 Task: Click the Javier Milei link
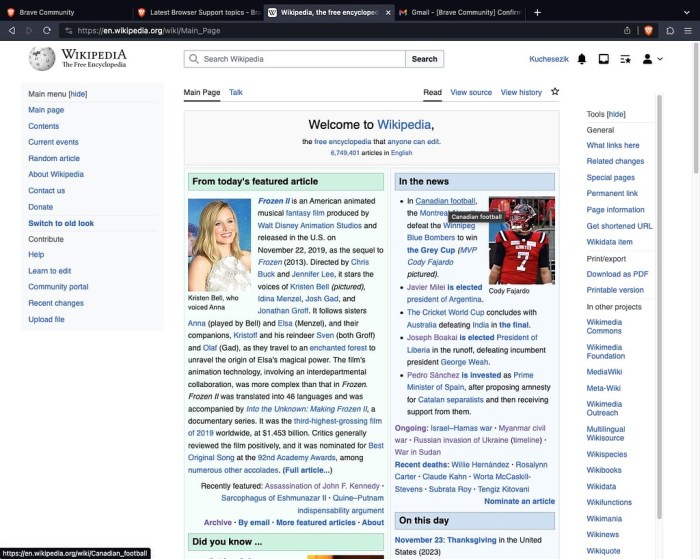(x=426, y=287)
